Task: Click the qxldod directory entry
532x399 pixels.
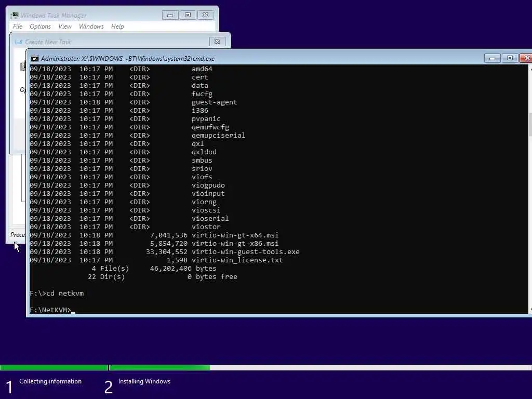Action: click(x=204, y=152)
